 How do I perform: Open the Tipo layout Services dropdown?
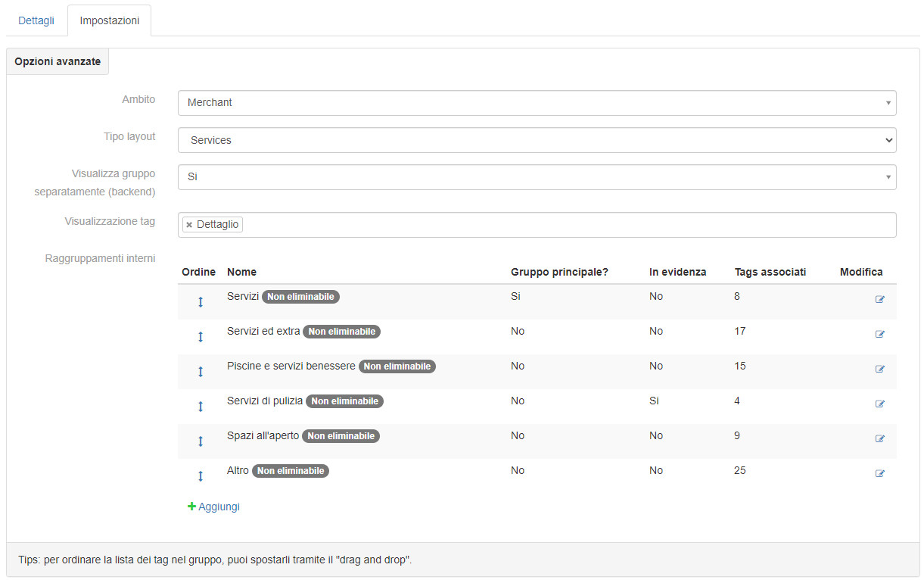point(537,140)
